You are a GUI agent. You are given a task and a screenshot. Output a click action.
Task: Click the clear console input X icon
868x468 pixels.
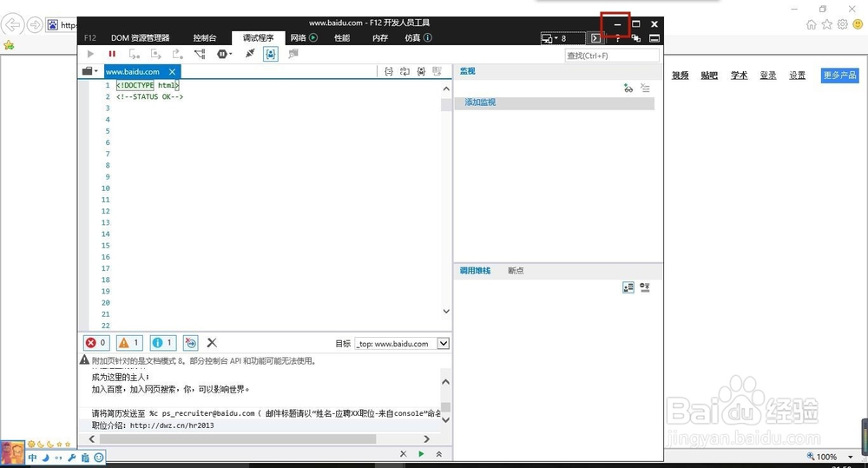[x=403, y=453]
